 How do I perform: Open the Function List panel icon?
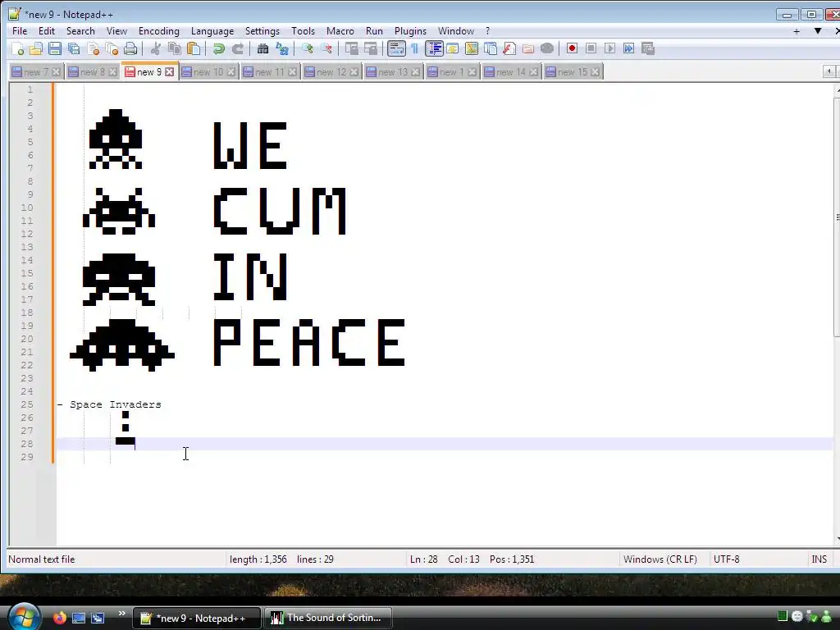[x=509, y=48]
